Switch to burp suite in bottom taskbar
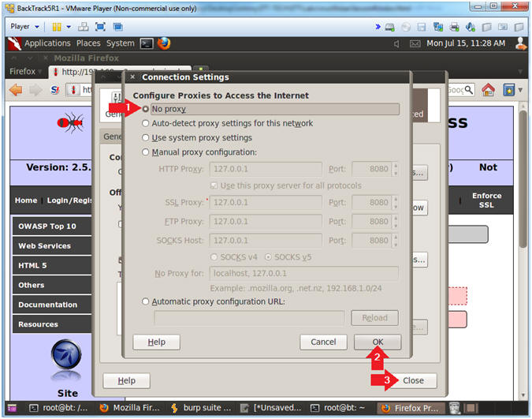Viewport: 532px width, 419px height. pyautogui.click(x=202, y=408)
